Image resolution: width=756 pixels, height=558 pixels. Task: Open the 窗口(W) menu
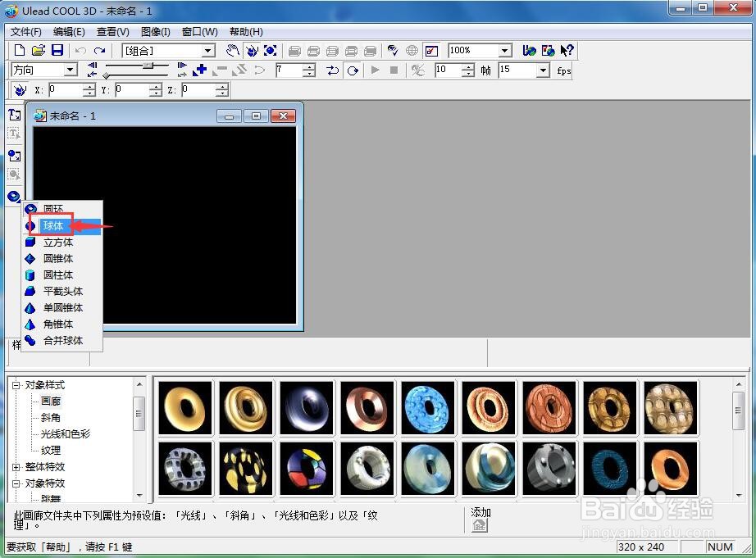[199, 32]
